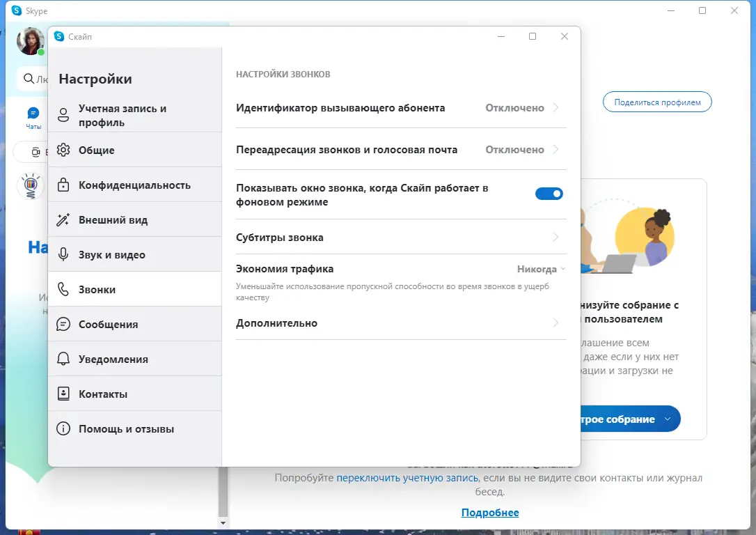
Task: Click Отключено status for caller ID
Action: (514, 107)
